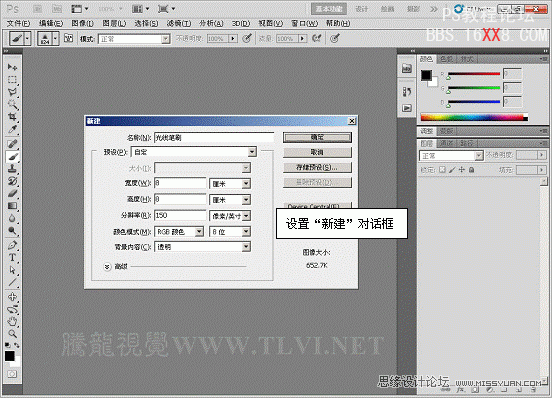The width and height of the screenshot is (552, 398).
Task: Open the History panel icon
Action: coord(407,92)
